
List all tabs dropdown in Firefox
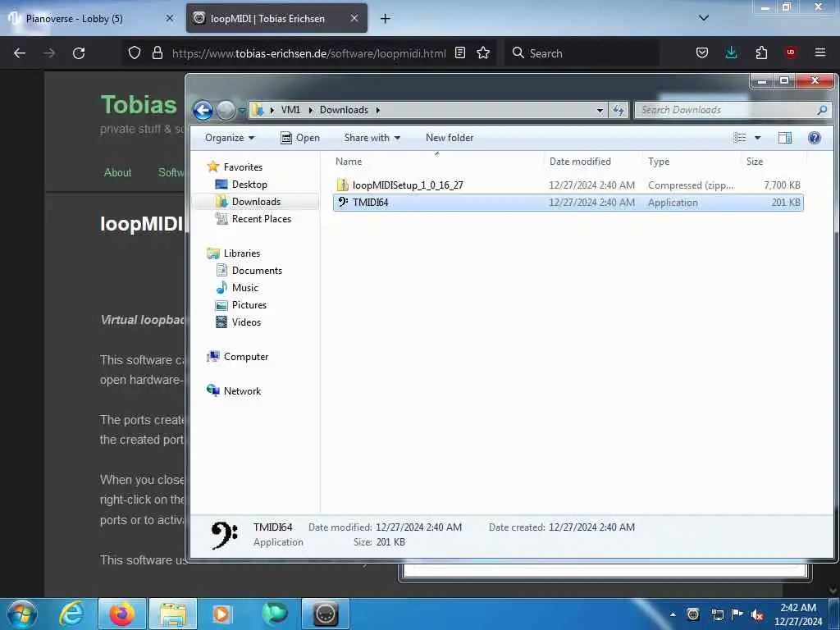click(704, 19)
